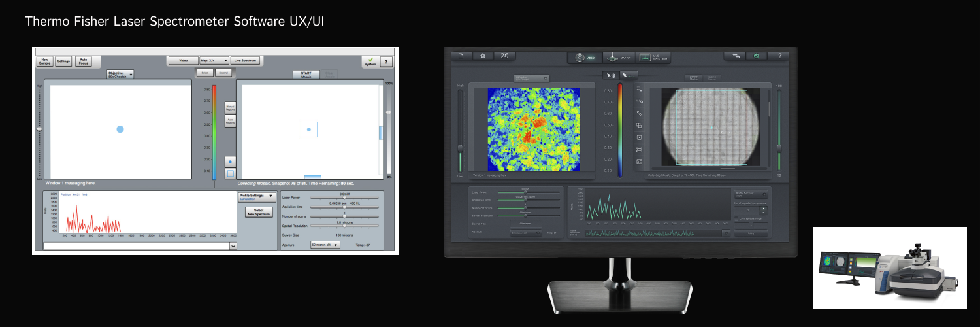Open settings via gear icon in dark UI

(x=483, y=56)
